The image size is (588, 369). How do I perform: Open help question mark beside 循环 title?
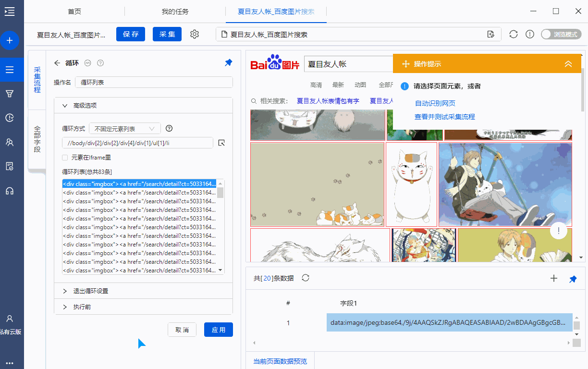[100, 63]
